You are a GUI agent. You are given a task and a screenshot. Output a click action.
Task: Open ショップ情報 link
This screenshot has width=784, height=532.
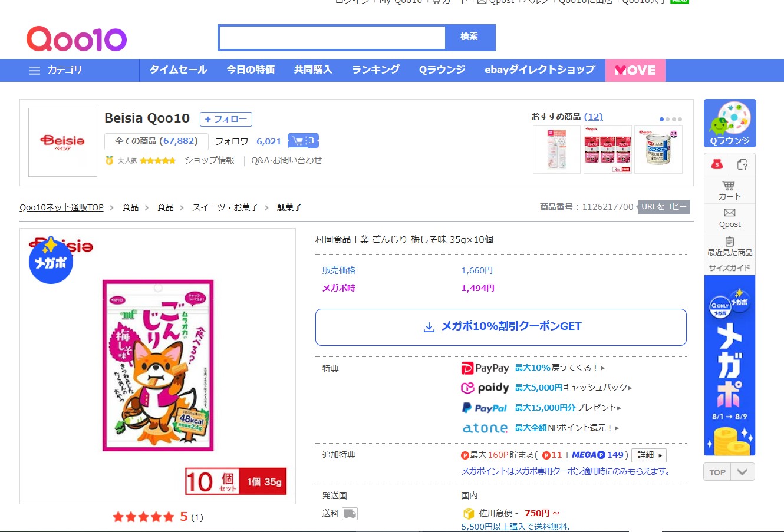(209, 160)
